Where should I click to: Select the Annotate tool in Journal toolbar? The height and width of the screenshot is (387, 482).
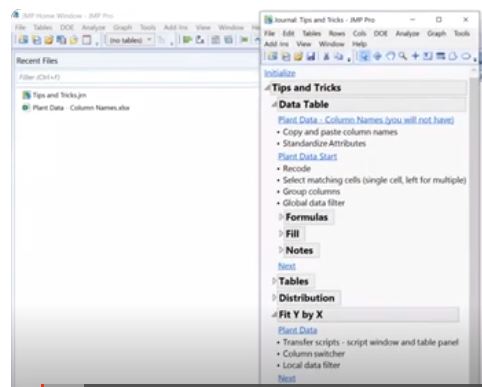(x=427, y=56)
